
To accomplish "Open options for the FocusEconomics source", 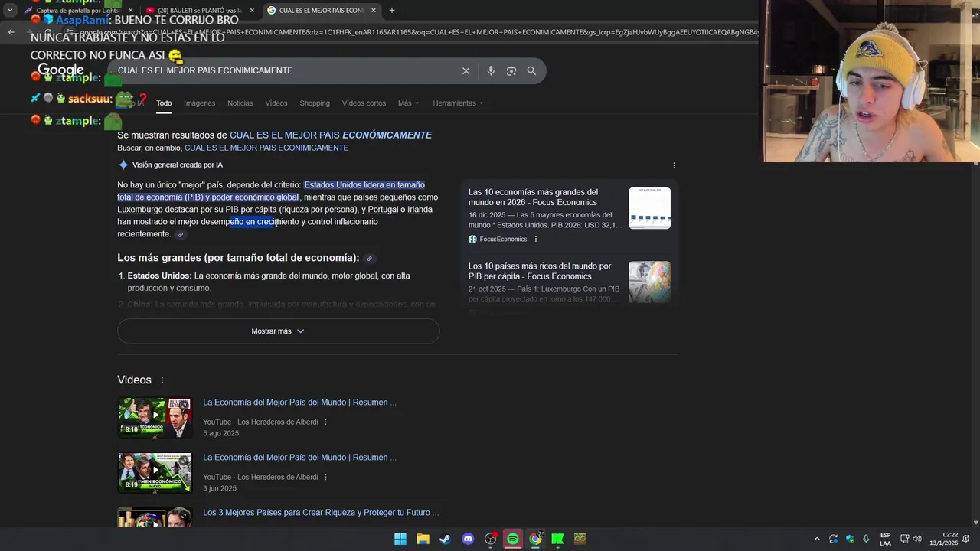I will pos(535,240).
